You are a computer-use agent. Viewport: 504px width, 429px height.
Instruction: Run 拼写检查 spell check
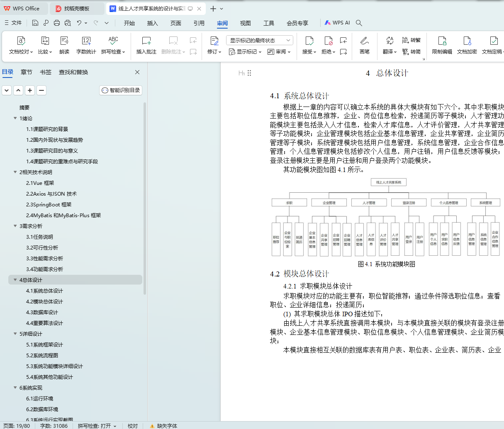point(113,45)
